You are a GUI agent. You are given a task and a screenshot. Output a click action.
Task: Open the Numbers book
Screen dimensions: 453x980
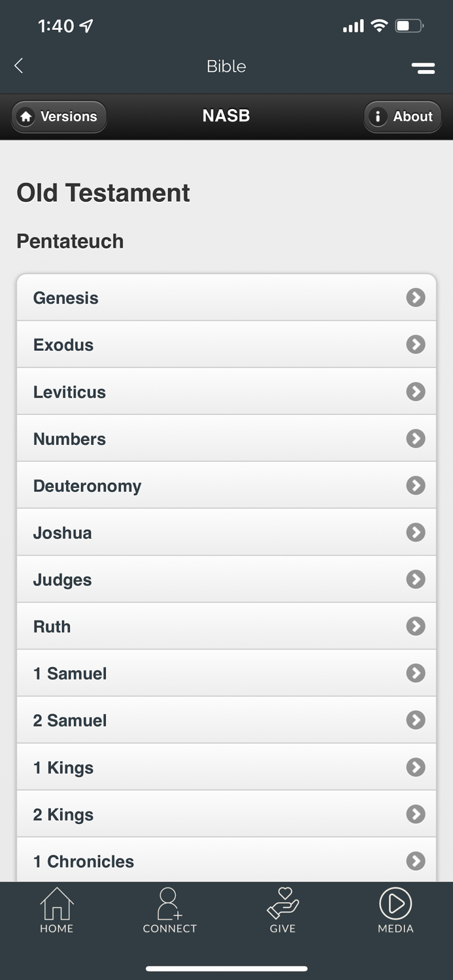tap(226, 438)
